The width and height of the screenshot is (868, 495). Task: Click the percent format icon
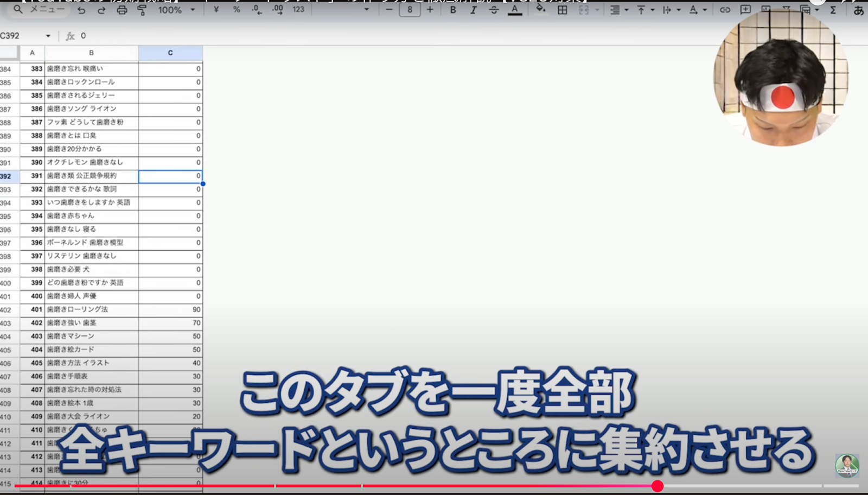click(236, 9)
